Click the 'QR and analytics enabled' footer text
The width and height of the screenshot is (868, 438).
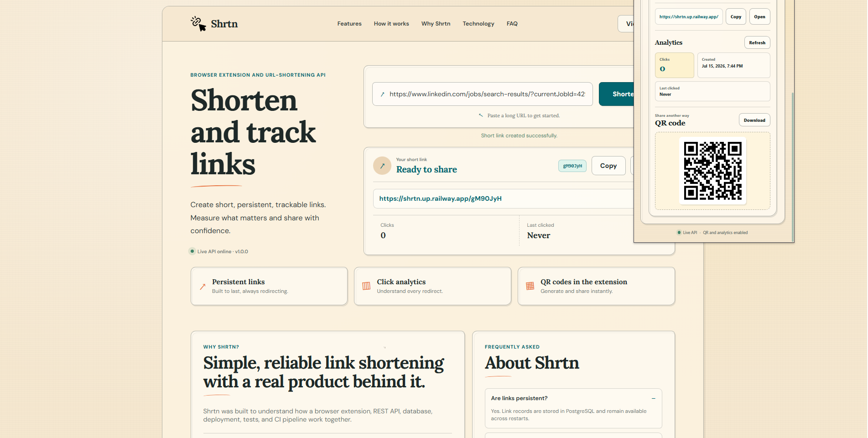pyautogui.click(x=725, y=233)
